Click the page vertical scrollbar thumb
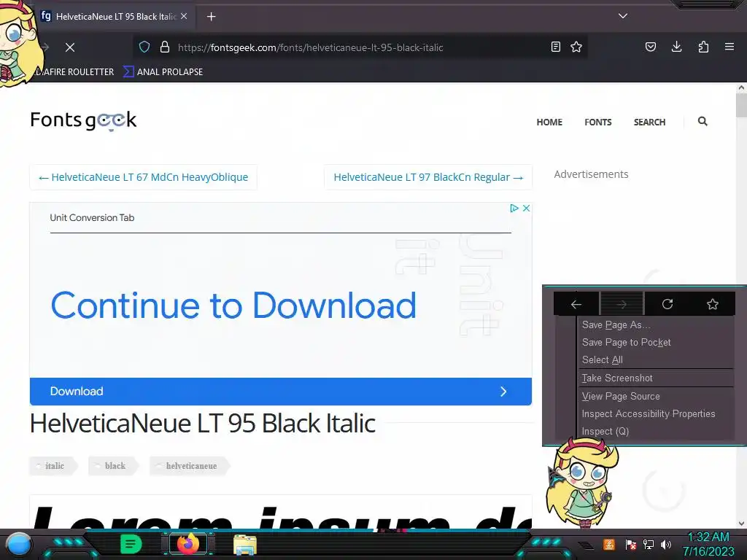 click(x=741, y=105)
